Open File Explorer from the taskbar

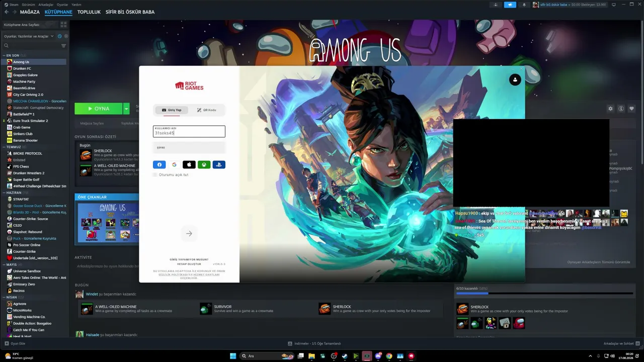coord(311,356)
